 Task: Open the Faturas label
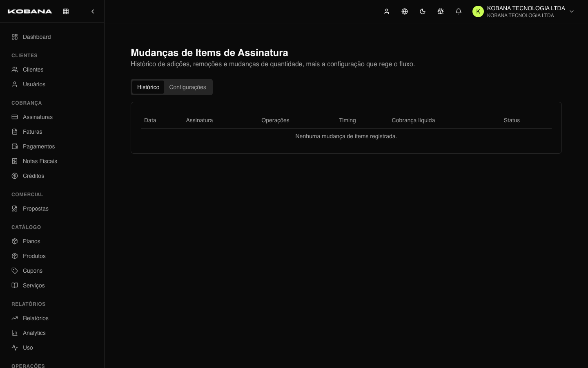[32, 132]
